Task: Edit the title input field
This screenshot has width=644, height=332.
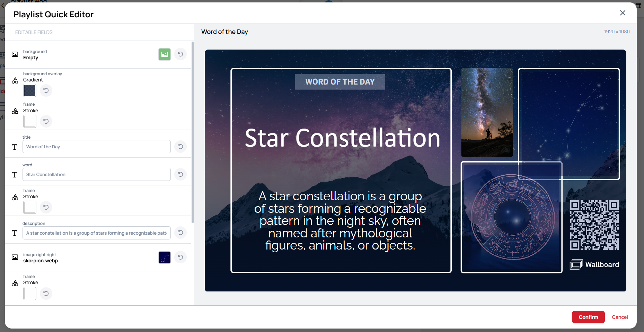Action: click(96, 147)
